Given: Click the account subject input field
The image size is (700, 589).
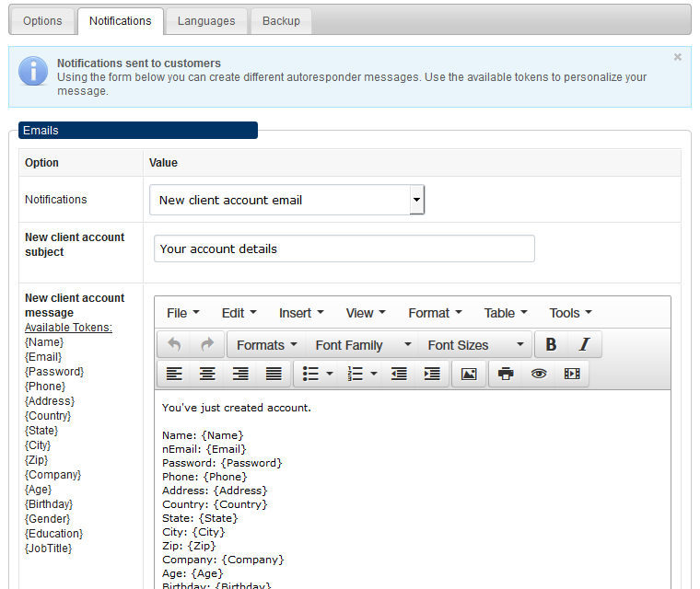Looking at the screenshot, I should pos(344,248).
